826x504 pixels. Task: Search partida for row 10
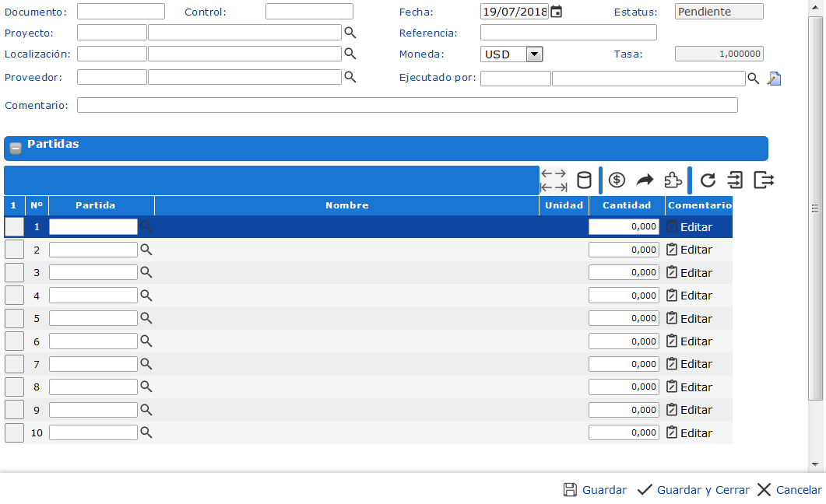(146, 432)
